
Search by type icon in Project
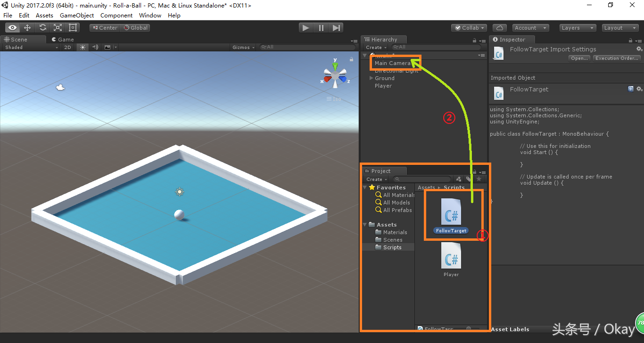458,179
